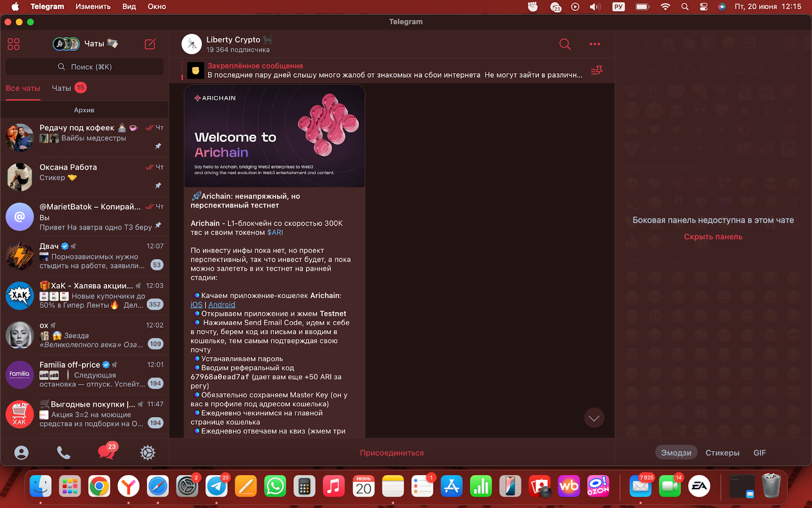Open the Изменить menu

[x=93, y=7]
